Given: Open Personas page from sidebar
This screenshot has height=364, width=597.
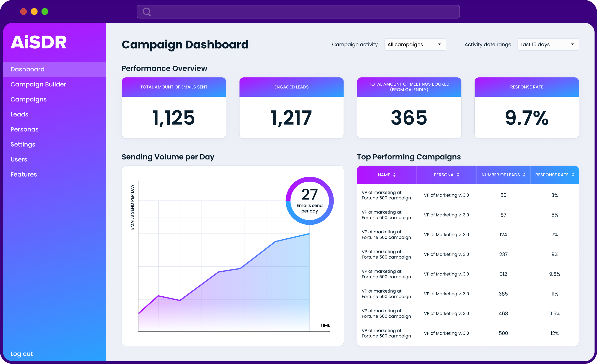Looking at the screenshot, I should 24,129.
